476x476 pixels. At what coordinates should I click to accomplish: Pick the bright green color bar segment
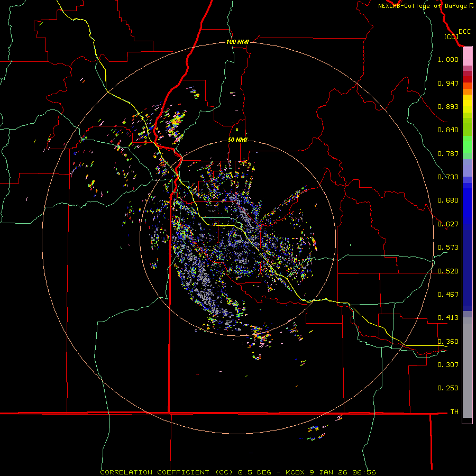click(x=467, y=144)
